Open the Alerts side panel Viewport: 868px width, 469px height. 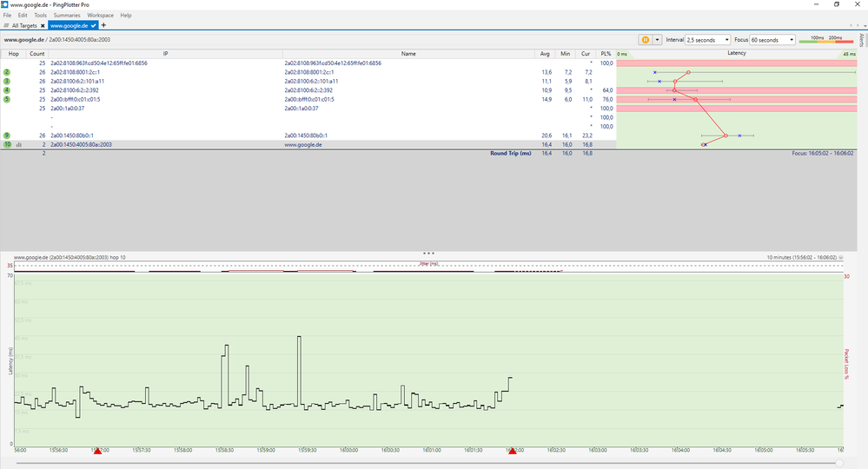[861, 40]
